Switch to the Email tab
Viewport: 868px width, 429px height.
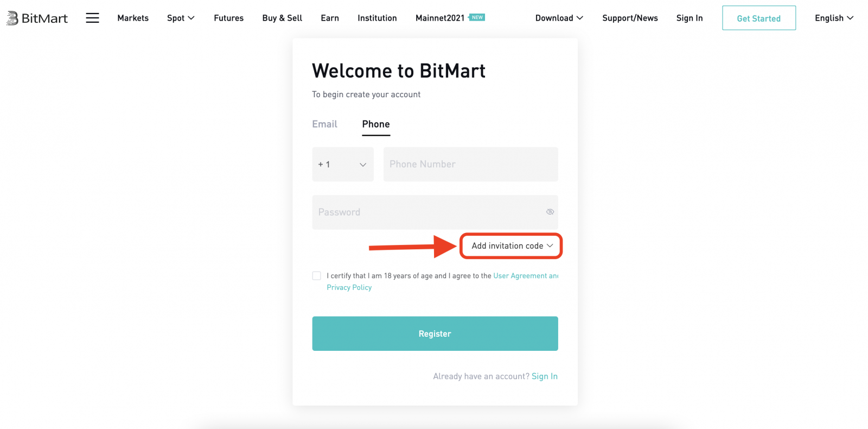(324, 124)
